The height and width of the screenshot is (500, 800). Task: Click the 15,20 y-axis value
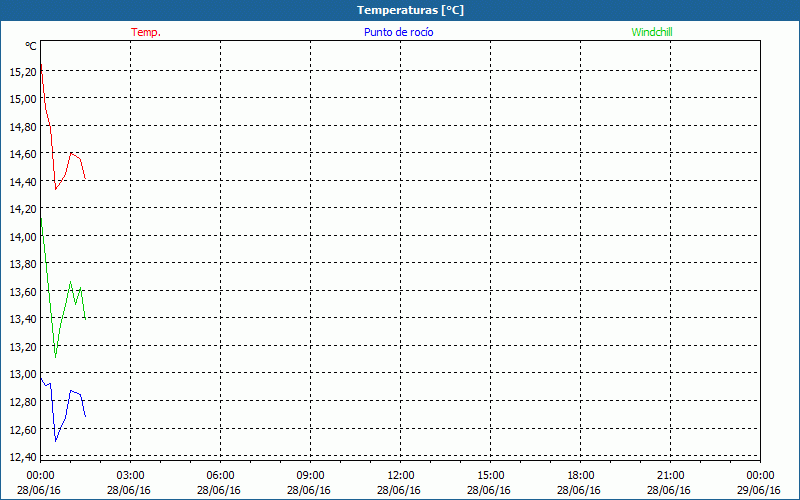(x=23, y=72)
